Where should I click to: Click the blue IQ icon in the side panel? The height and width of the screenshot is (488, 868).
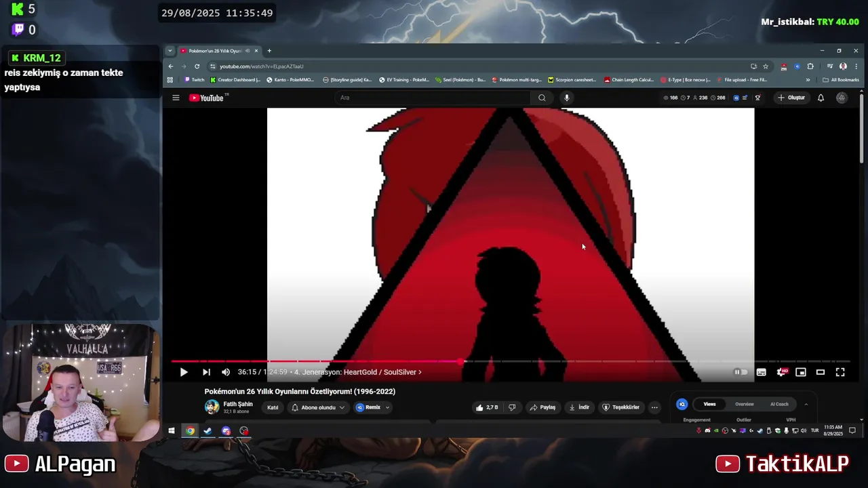tap(682, 404)
